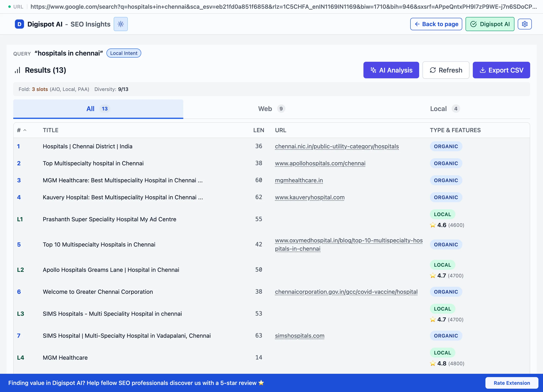
Task: Select the 'Kauvery Hospital: Best Multispeciality' title
Action: tap(123, 197)
